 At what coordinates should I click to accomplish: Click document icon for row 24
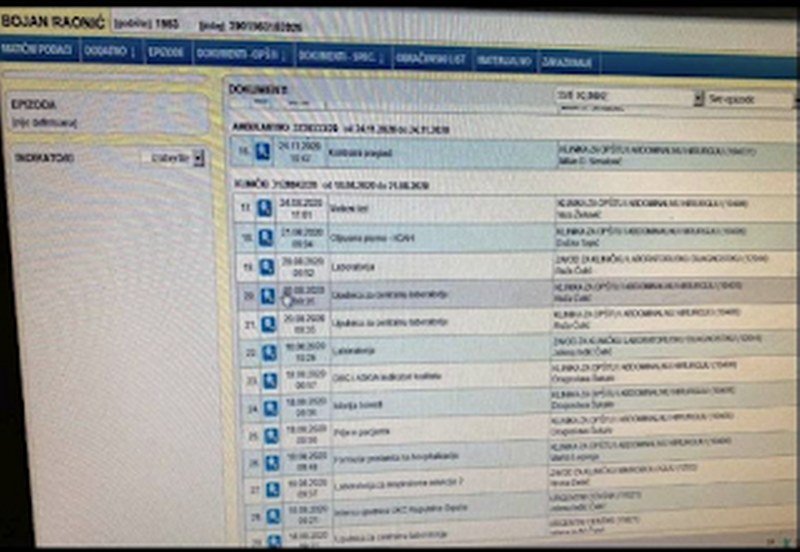tap(269, 407)
